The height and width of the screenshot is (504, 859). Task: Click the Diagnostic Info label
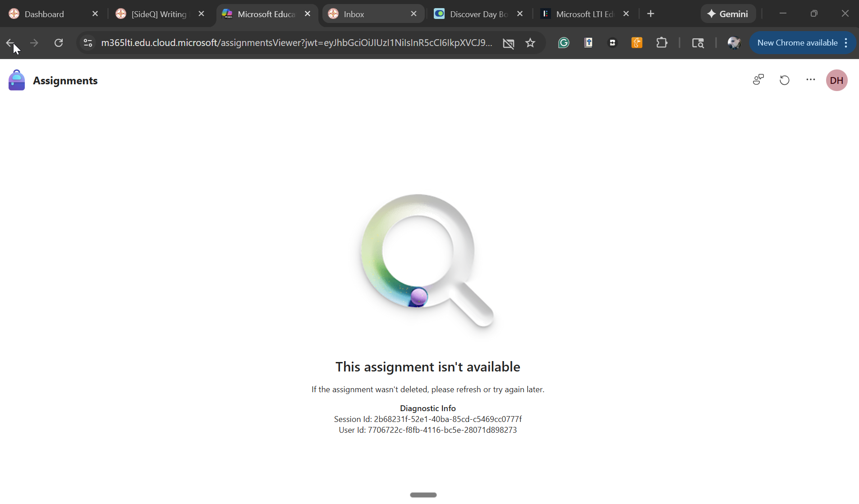428,408
